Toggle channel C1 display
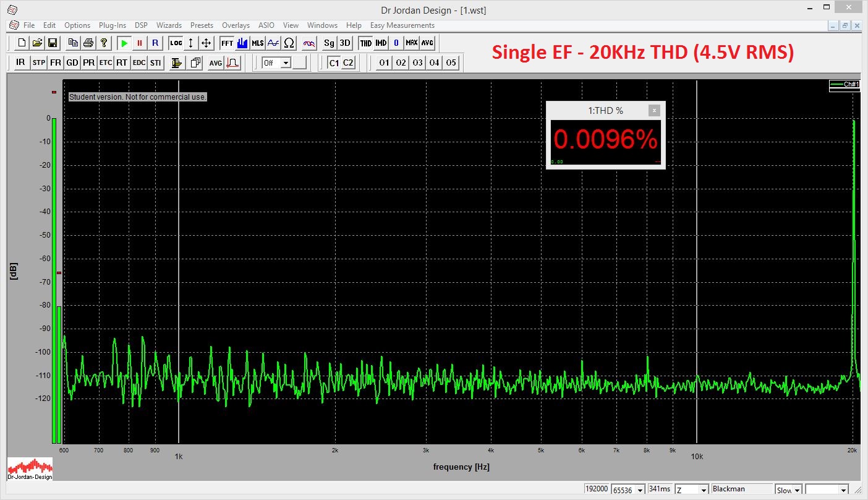Image resolution: width=868 pixels, height=500 pixels. point(334,62)
